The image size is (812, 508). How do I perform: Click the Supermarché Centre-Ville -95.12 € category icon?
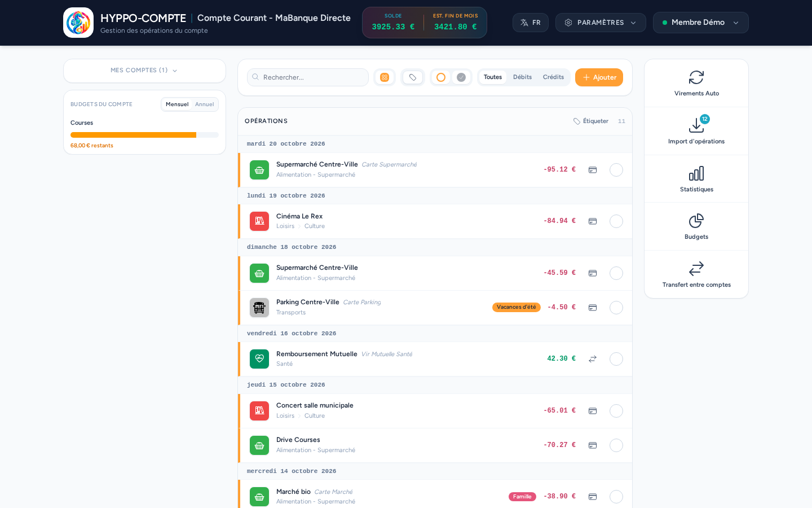point(259,170)
